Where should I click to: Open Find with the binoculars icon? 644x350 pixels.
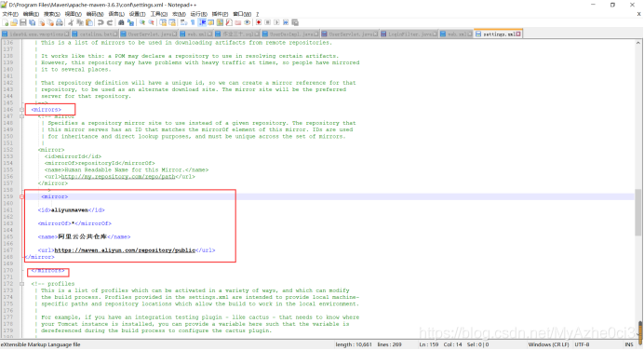[x=121, y=22]
